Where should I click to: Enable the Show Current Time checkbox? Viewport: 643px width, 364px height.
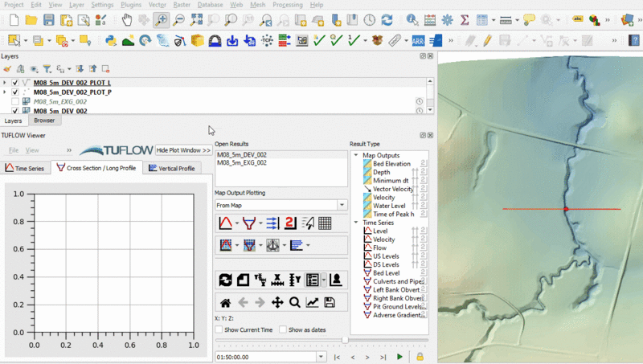point(219,330)
